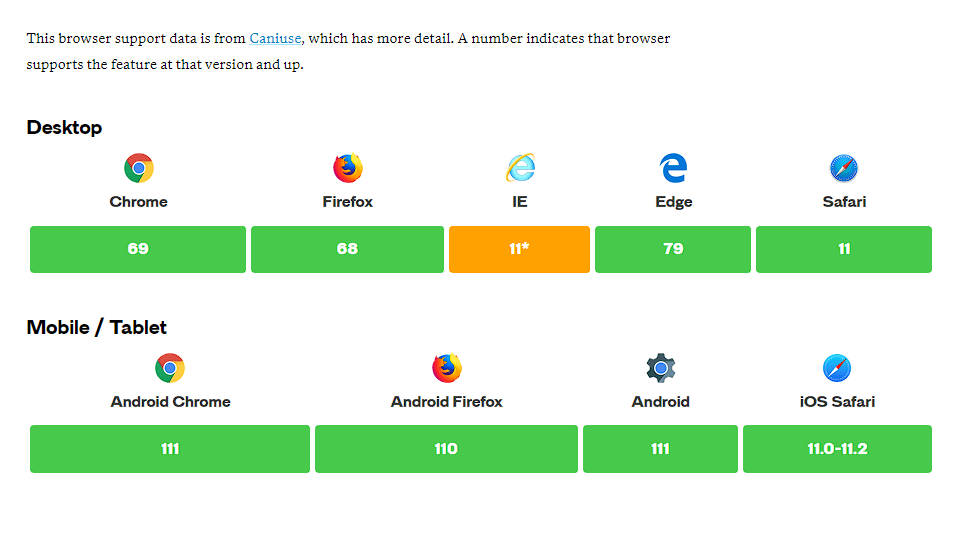
Task: Click the Android Chrome label text
Action: coord(170,402)
